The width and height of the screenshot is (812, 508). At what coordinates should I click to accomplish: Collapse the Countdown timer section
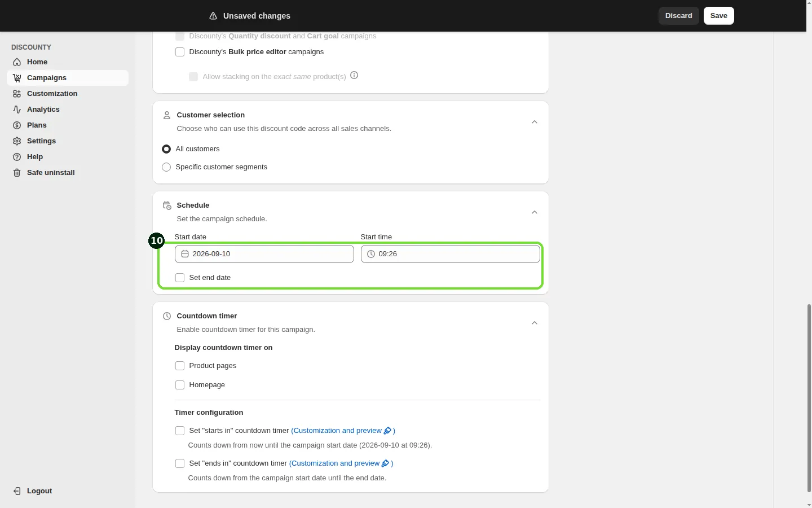pos(535,323)
